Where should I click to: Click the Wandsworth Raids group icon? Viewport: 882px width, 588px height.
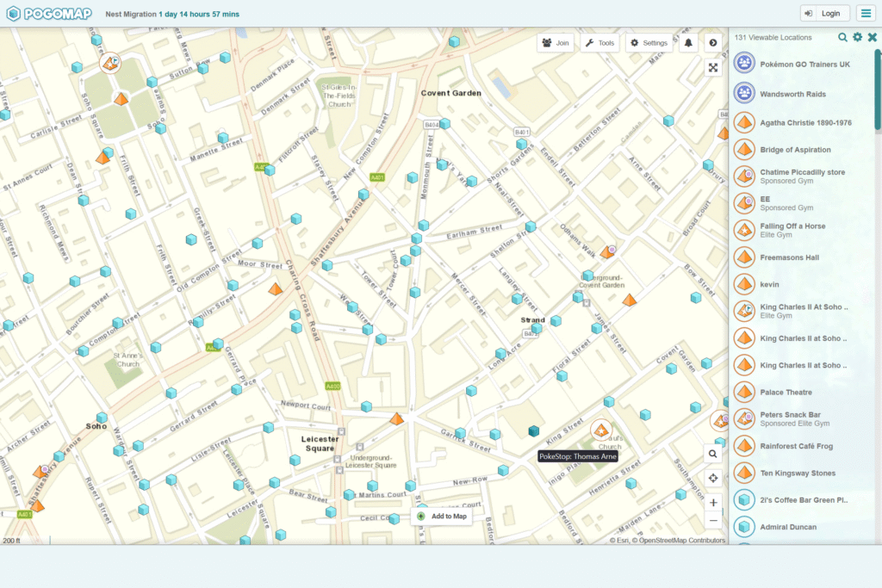pyautogui.click(x=744, y=93)
